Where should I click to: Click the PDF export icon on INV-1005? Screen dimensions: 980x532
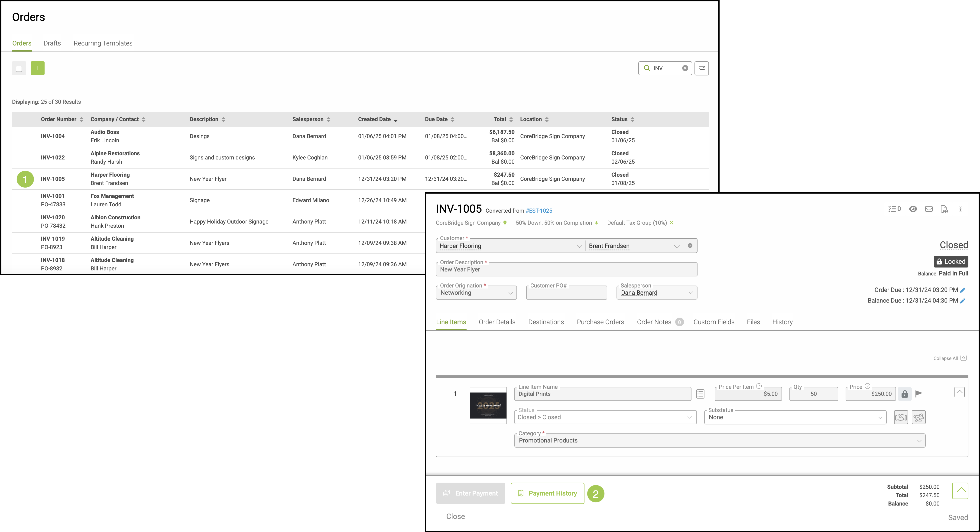pos(944,209)
